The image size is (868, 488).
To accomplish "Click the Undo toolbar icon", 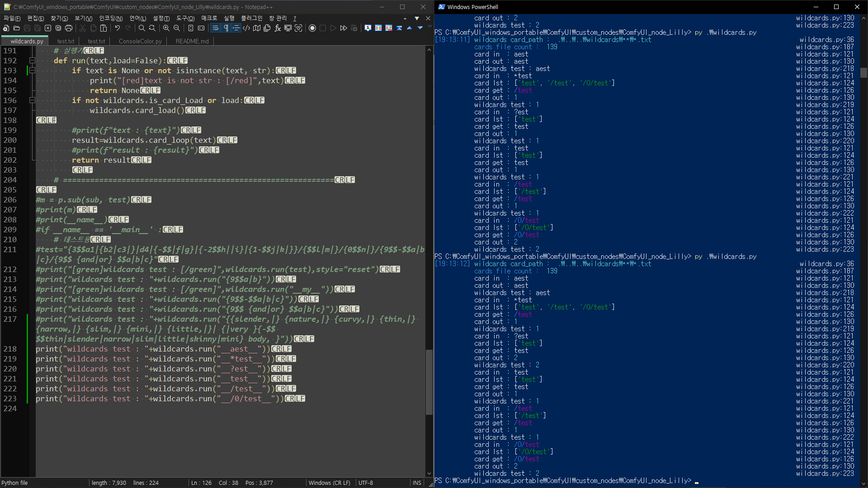I will point(118,28).
